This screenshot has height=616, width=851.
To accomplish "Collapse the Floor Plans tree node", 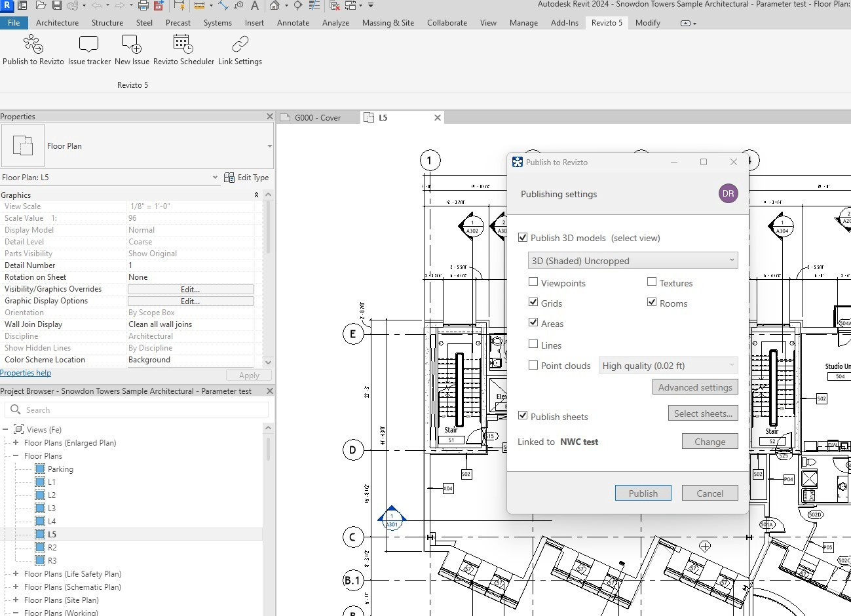I will (x=16, y=456).
